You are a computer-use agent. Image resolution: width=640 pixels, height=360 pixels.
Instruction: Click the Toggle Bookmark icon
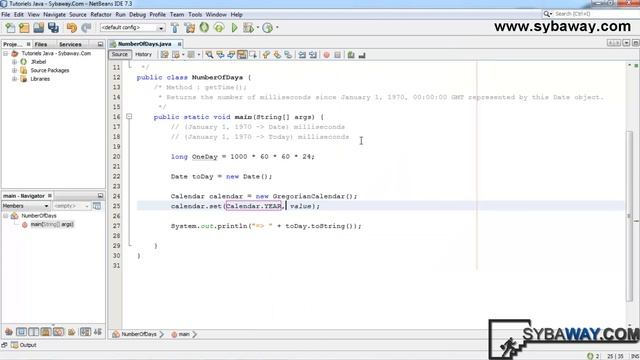click(288, 55)
